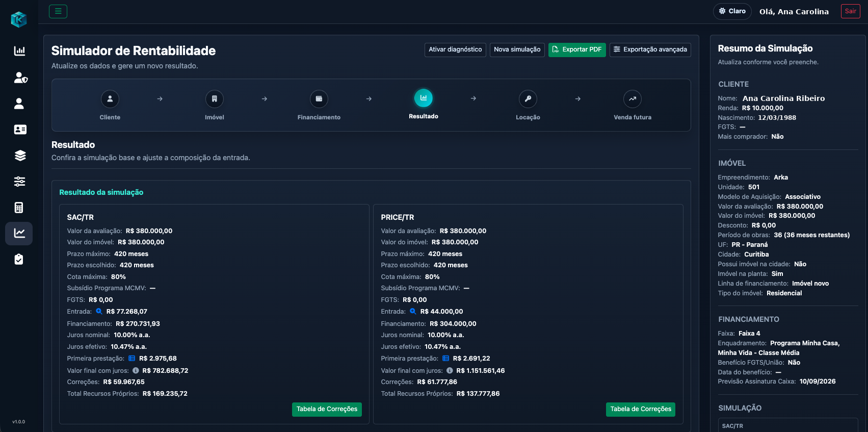Viewport: 868px width, 432px height.
Task: Click PRICE/TR Financiamento value R$ 304.000,00
Action: point(453,324)
